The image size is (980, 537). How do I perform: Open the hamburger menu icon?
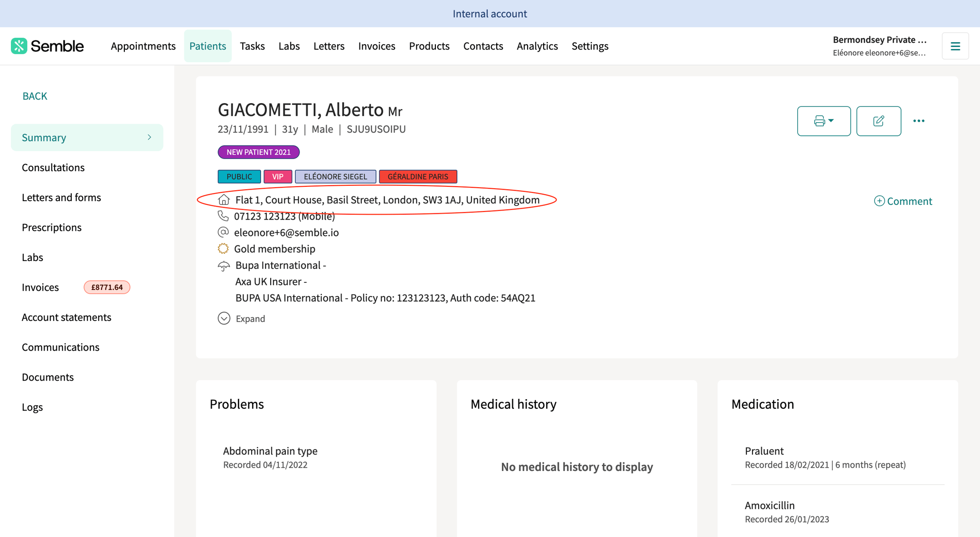tap(955, 46)
